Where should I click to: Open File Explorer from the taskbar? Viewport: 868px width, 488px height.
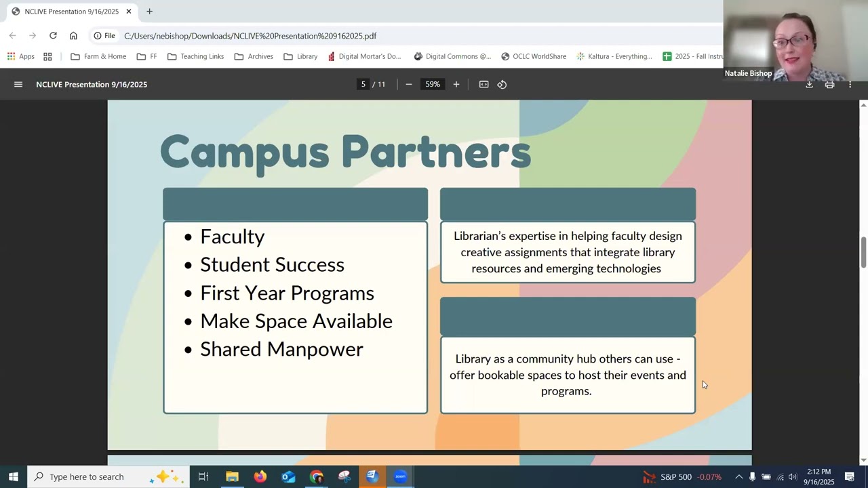click(232, 476)
